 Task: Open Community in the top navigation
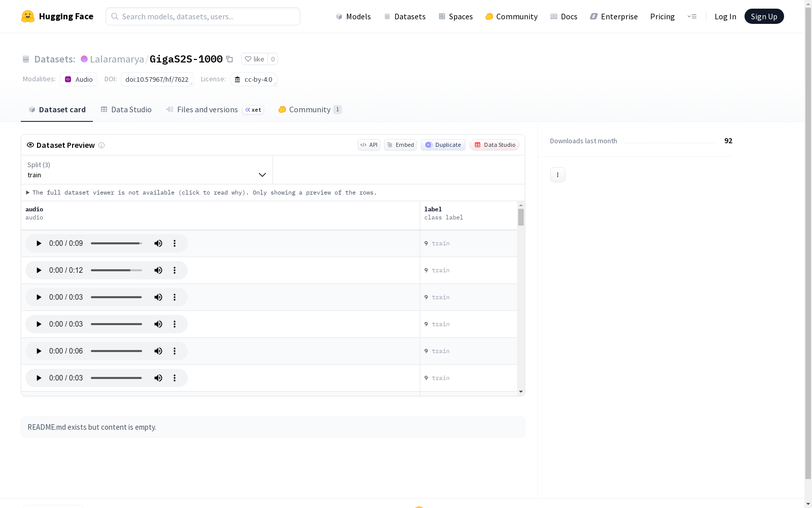coord(512,16)
